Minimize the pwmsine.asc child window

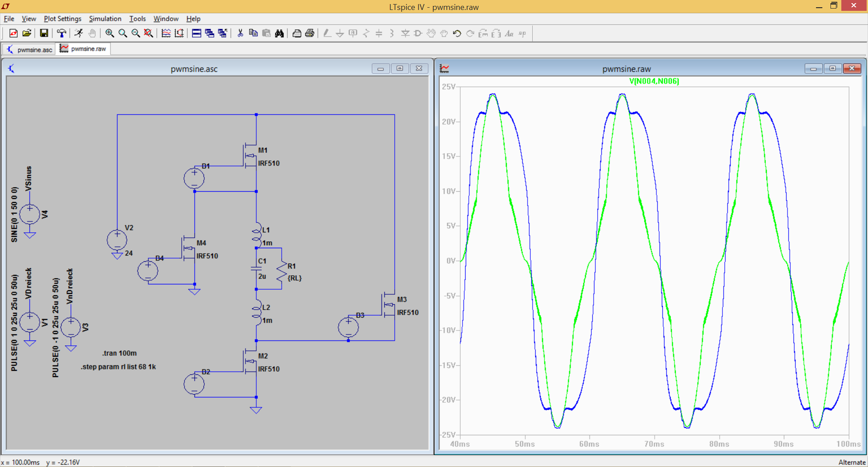point(381,69)
